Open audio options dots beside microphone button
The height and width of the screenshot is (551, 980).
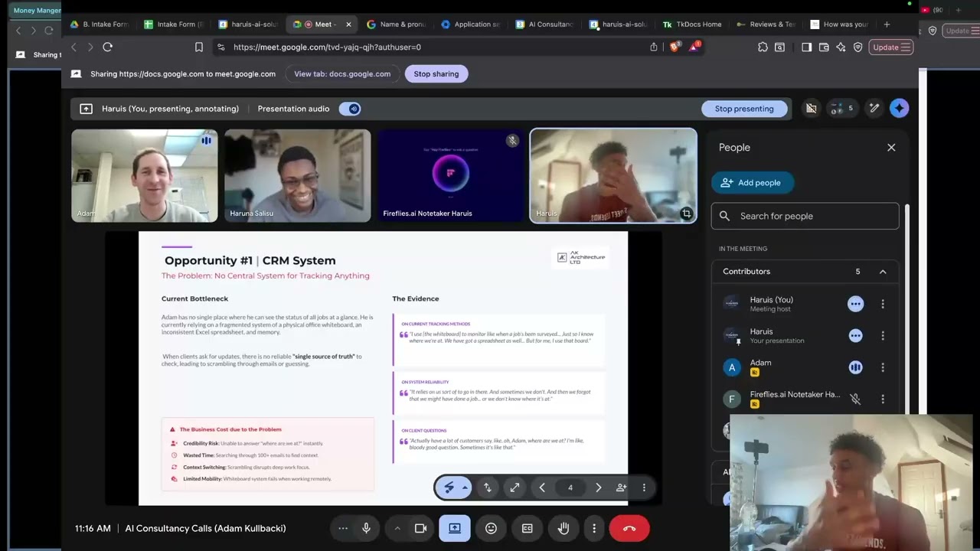click(x=342, y=528)
